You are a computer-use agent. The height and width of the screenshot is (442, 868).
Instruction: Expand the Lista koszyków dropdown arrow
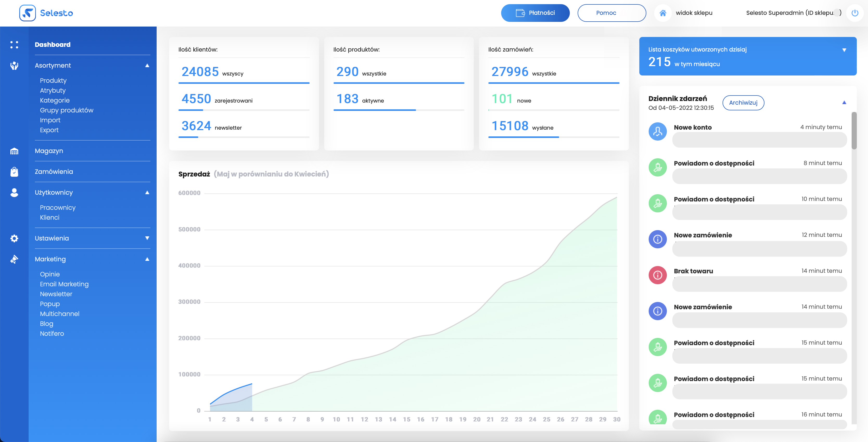tap(844, 50)
